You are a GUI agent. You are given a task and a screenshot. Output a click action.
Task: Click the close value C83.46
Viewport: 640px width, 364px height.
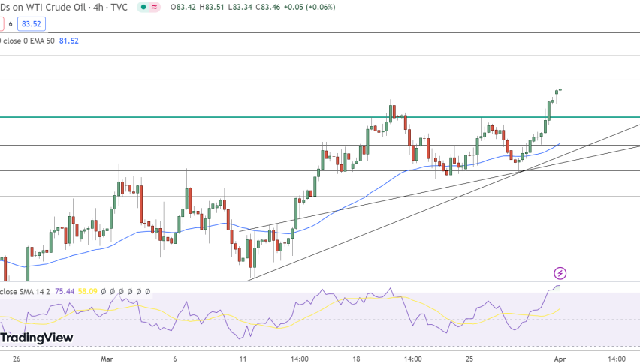tap(267, 7)
